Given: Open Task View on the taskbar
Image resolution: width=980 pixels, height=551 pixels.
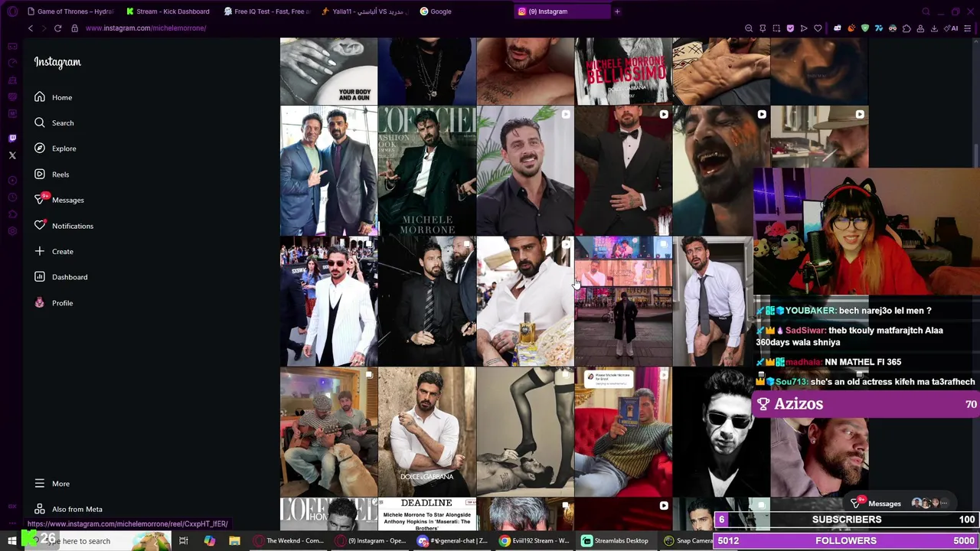Looking at the screenshot, I should coord(184,541).
